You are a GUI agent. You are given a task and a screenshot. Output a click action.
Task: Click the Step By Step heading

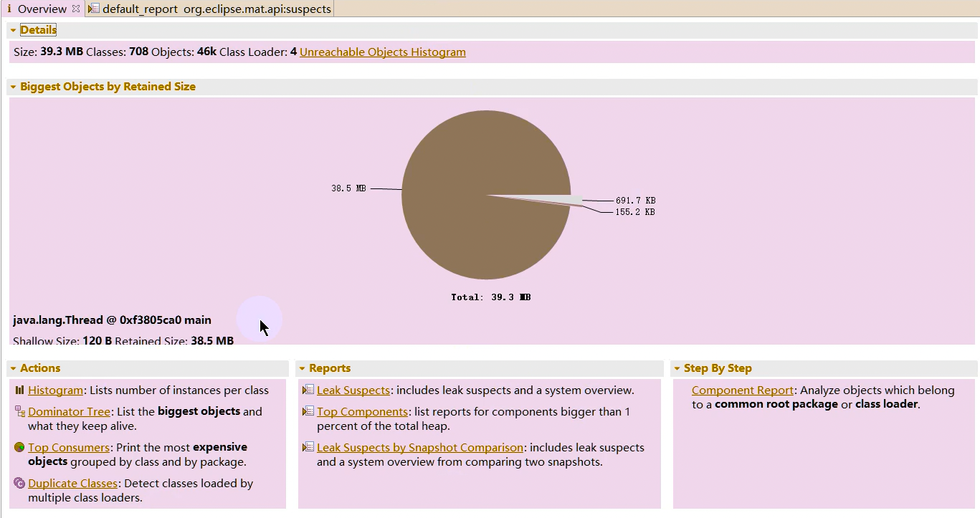pos(718,368)
